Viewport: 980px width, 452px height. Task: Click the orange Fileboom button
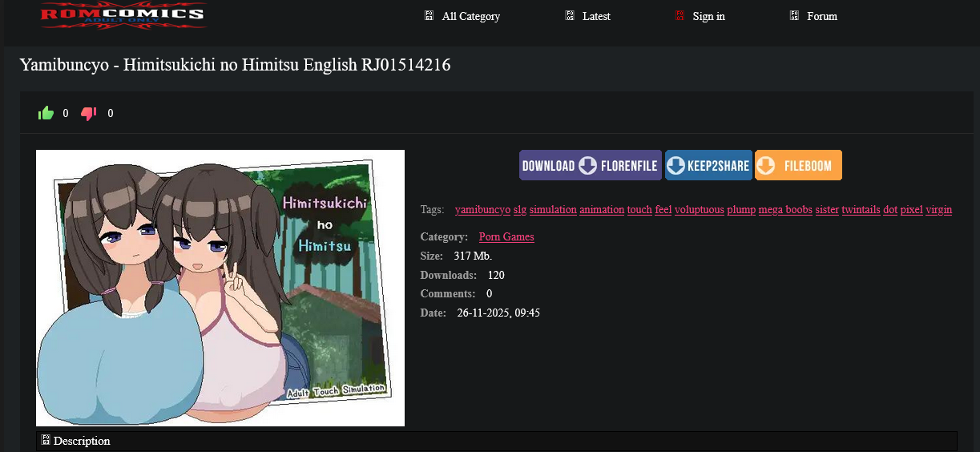[798, 165]
